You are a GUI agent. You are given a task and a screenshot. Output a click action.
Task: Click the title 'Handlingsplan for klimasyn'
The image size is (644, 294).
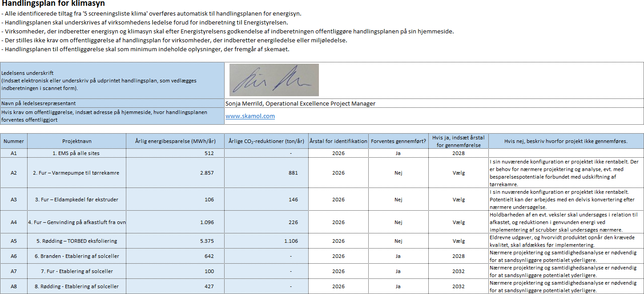click(x=53, y=4)
